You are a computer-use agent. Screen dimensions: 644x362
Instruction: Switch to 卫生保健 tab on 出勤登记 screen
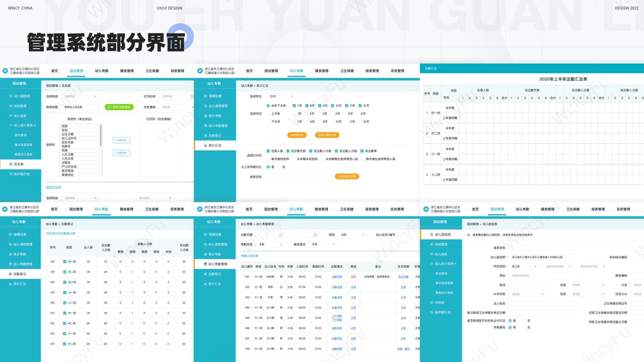(x=152, y=209)
